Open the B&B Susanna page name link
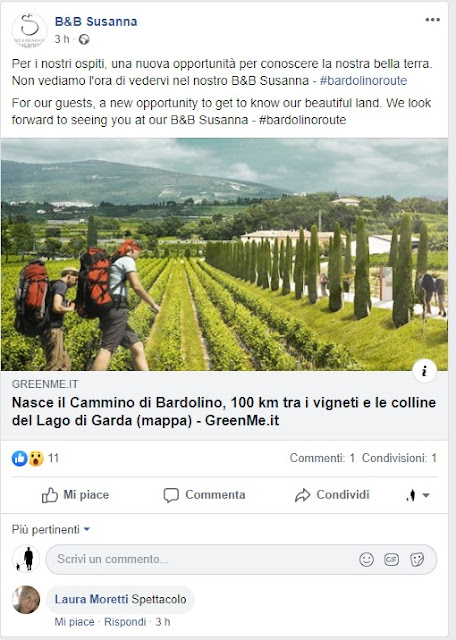Image resolution: width=456 pixels, height=640 pixels. click(x=96, y=22)
